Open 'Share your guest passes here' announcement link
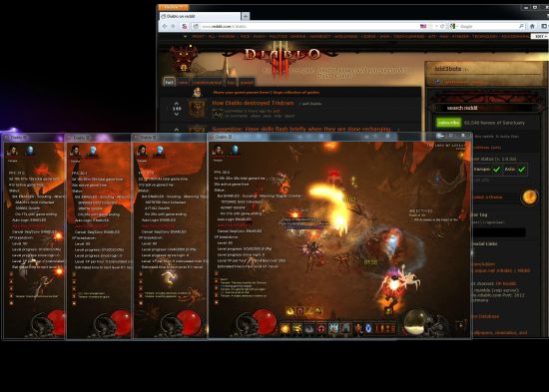 coord(267,93)
